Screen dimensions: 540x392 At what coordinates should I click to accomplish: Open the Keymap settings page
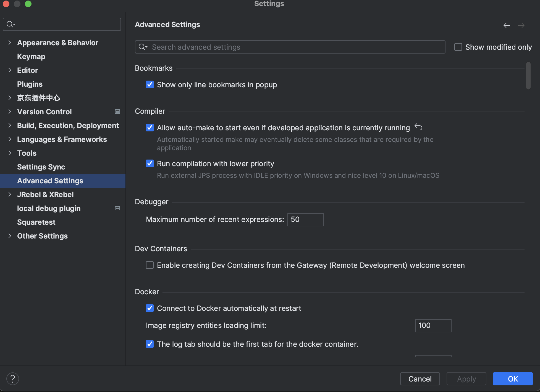point(31,56)
